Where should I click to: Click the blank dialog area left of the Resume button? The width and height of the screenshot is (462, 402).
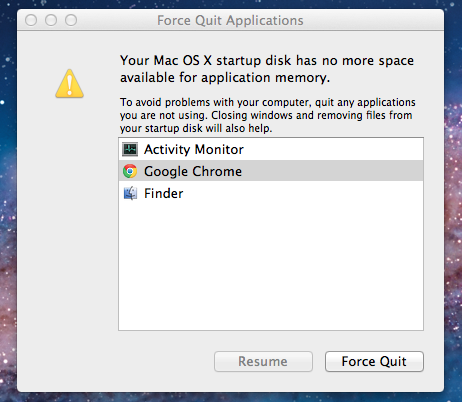[117, 361]
